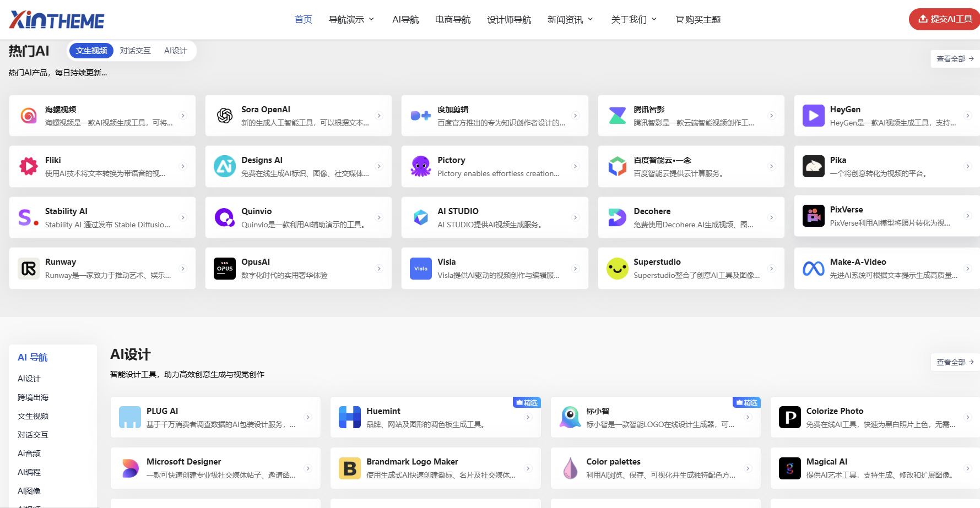Select AI图像 in sidebar navigation
980x508 pixels.
pos(29,491)
